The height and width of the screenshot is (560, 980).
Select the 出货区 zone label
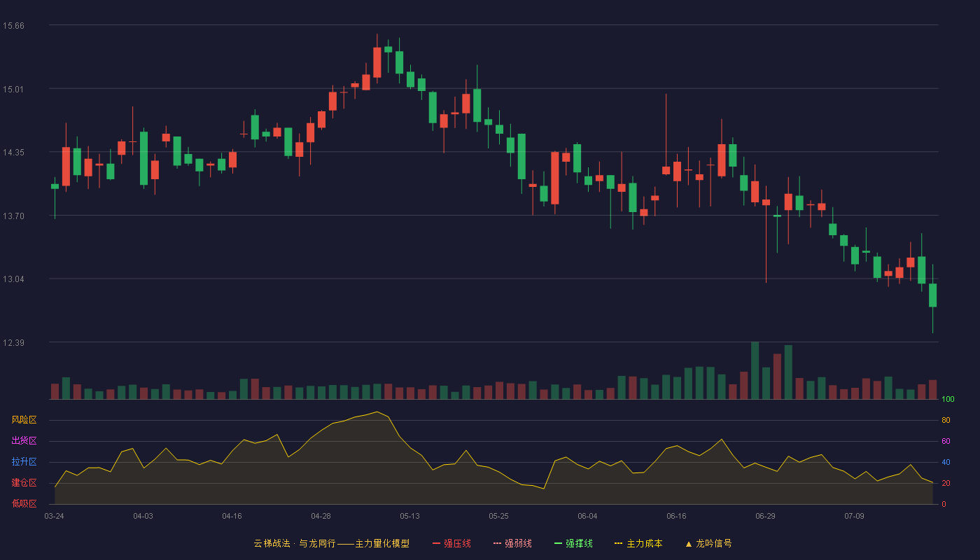[24, 441]
